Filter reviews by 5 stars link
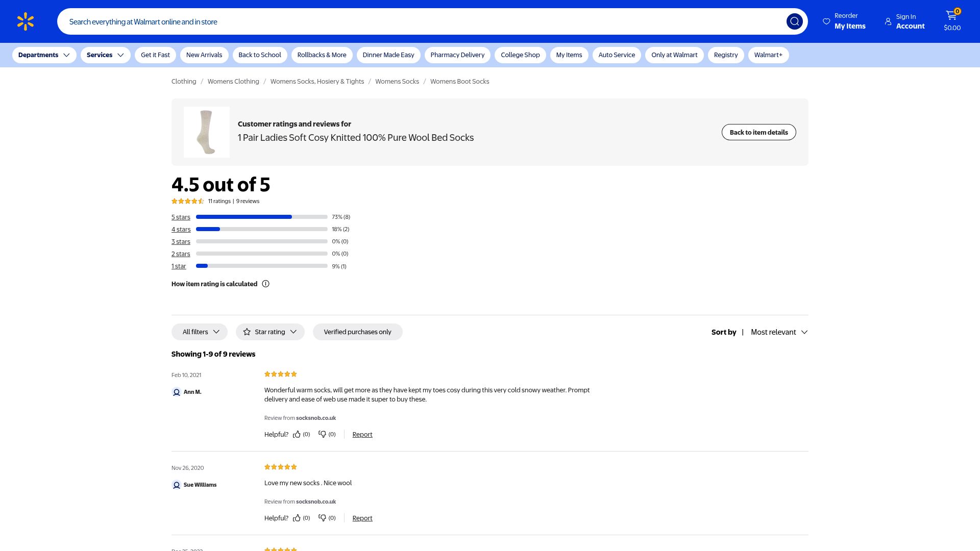This screenshot has width=980, height=551. point(181,217)
